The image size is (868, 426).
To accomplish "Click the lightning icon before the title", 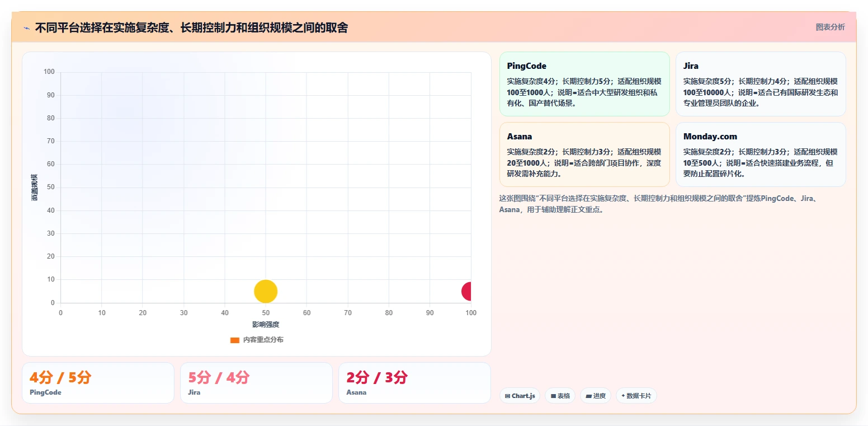I will (x=26, y=28).
